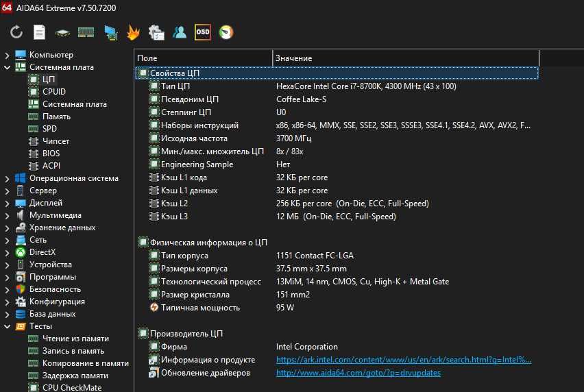The image size is (584, 392).
Task: Collapse the Тесты tree node
Action: (8, 326)
